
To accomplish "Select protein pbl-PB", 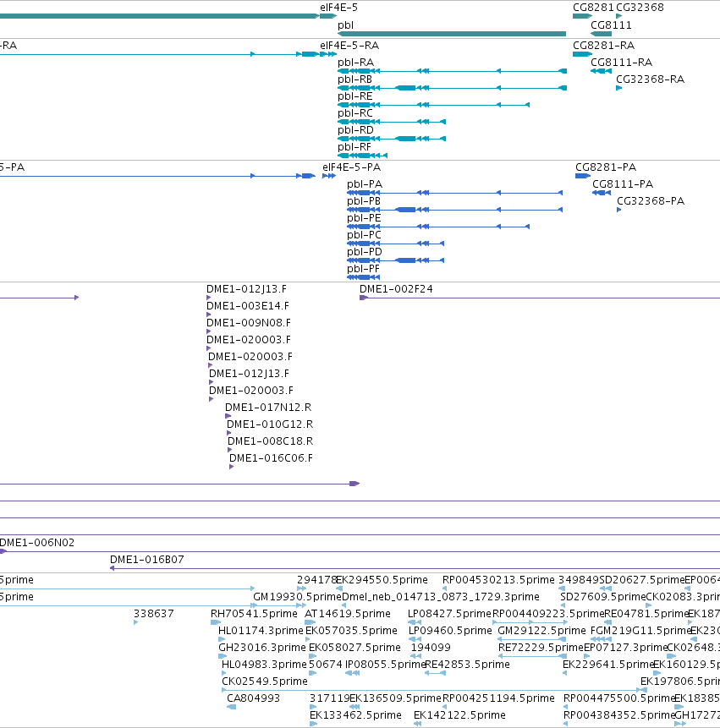I will coord(455,210).
